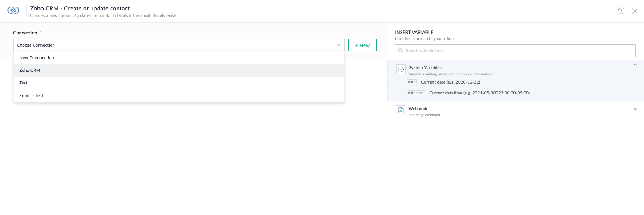Click the Zoho CRM logo icon

13,10
